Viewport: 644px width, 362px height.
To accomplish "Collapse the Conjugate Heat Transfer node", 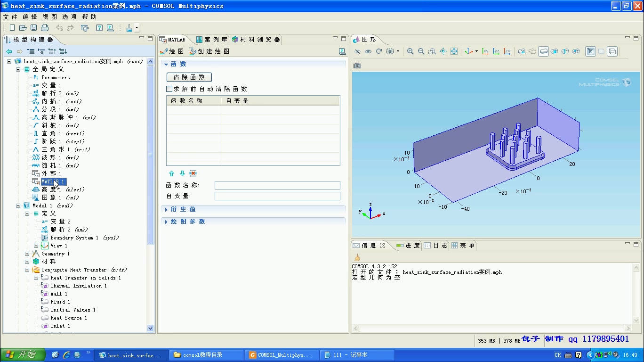I will click(27, 270).
